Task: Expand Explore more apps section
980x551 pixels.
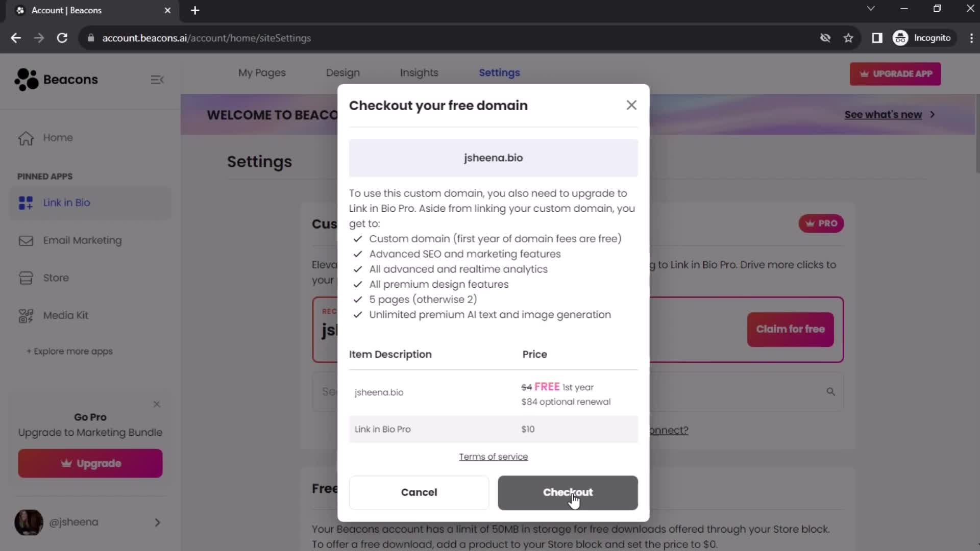Action: (x=69, y=351)
